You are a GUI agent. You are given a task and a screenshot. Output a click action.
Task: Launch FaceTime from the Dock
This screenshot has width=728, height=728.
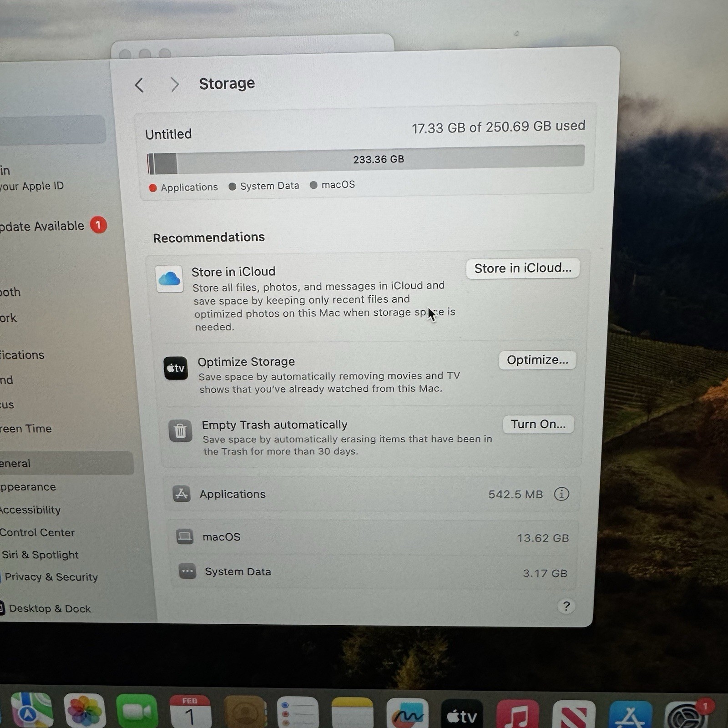(x=137, y=712)
